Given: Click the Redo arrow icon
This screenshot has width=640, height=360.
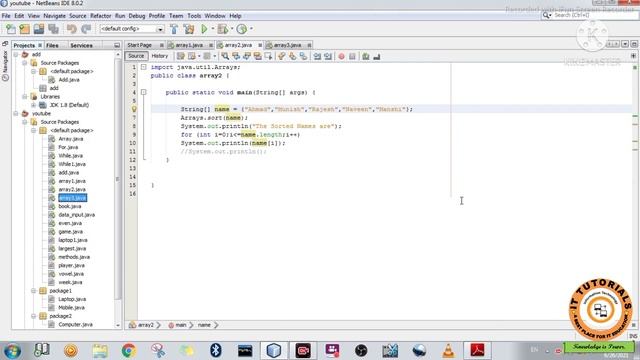Looking at the screenshot, I should coord(86,29).
